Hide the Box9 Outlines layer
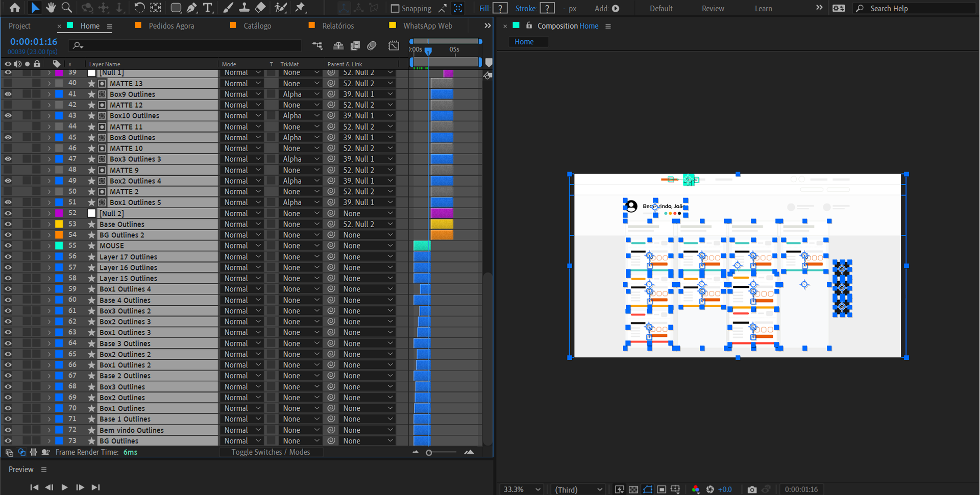The height and width of the screenshot is (495, 980). click(x=8, y=94)
